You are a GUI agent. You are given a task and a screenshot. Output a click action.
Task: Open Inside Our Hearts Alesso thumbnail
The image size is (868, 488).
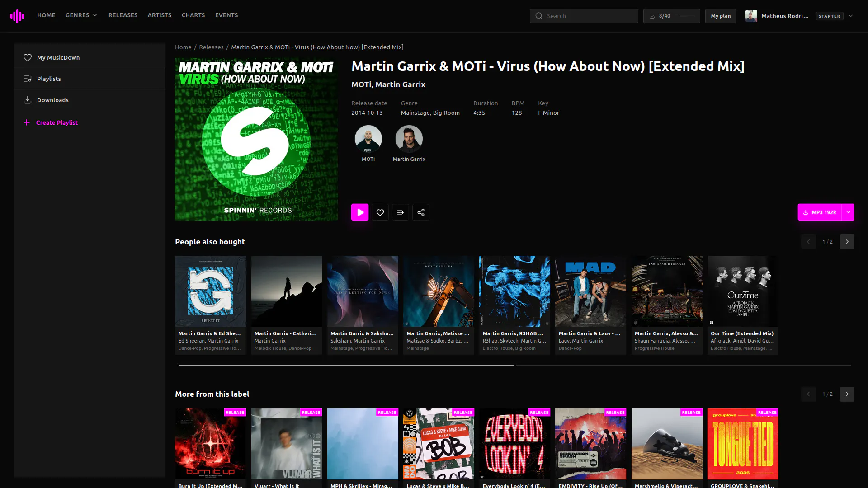pos(667,291)
